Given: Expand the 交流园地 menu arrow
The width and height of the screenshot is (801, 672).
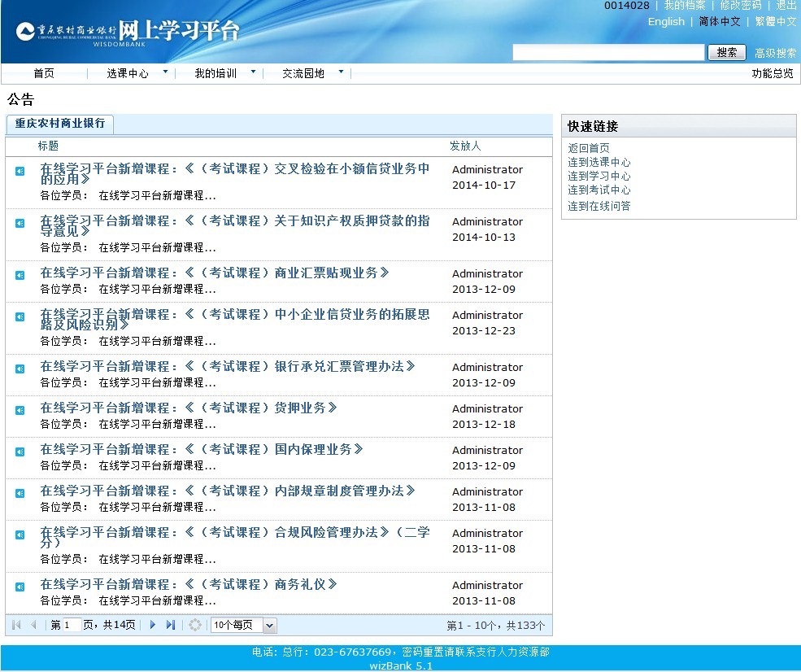Looking at the screenshot, I should (341, 72).
